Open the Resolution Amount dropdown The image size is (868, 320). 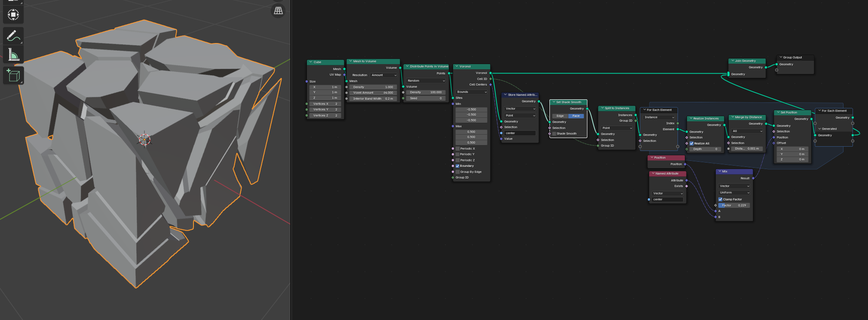coord(384,75)
